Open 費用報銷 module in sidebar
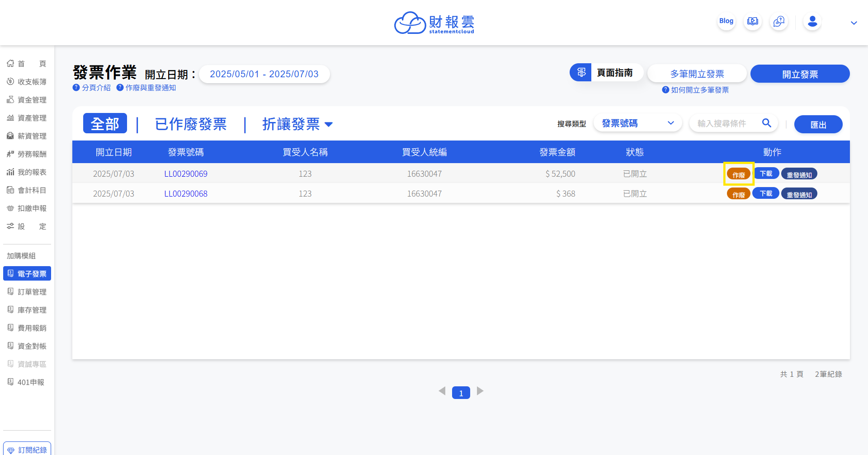Screen dimensions: 868x455 (x=27, y=328)
